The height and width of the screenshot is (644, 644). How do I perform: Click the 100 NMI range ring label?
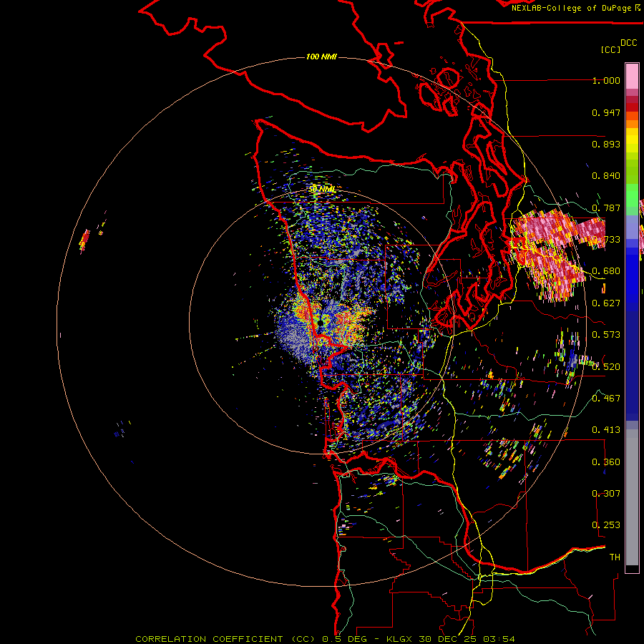point(321,57)
